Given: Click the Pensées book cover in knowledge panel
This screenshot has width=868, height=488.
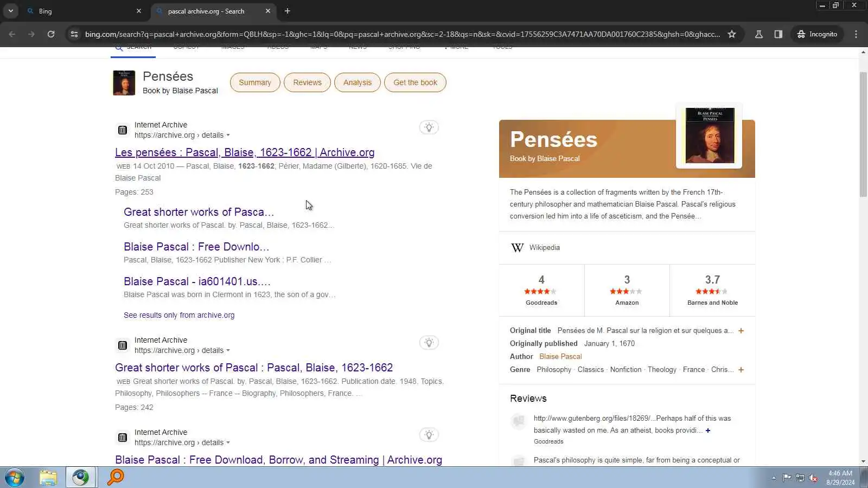Looking at the screenshot, I should point(710,136).
